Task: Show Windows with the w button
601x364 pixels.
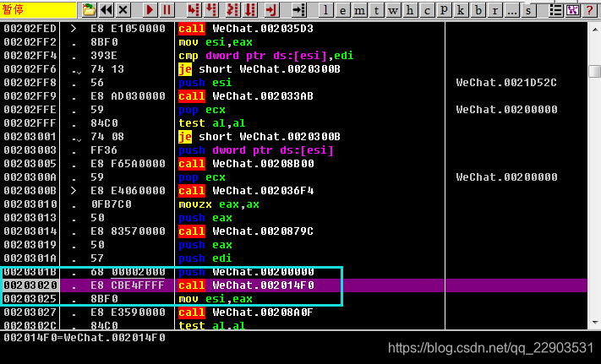Action: pyautogui.click(x=393, y=9)
